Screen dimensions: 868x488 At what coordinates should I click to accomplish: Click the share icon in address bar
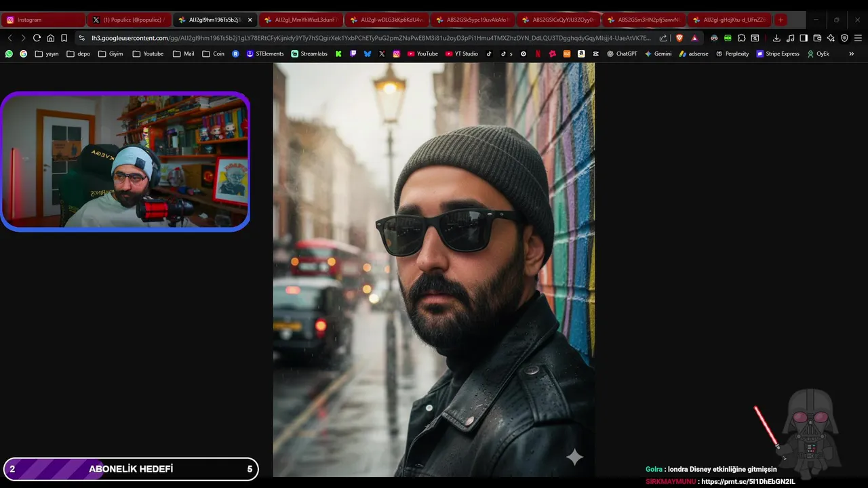tap(663, 38)
